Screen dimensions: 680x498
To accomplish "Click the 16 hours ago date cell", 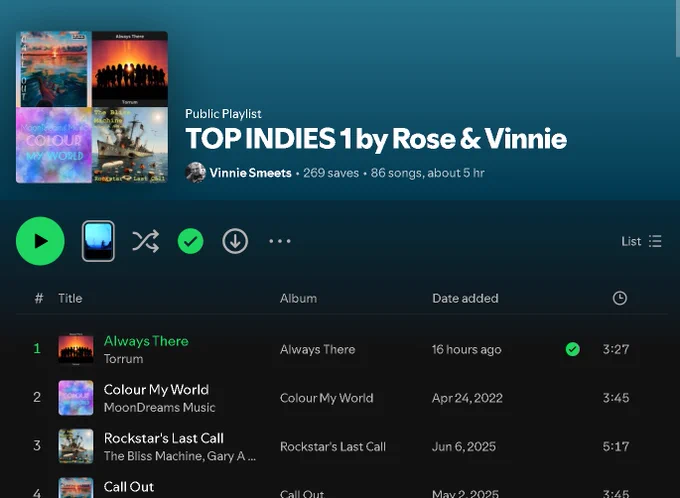I will coord(467,350).
